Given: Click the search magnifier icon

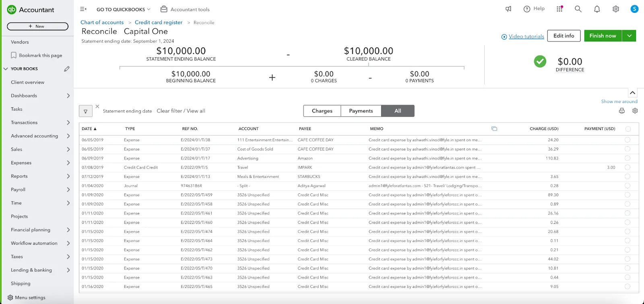Looking at the screenshot, I should coord(578,9).
